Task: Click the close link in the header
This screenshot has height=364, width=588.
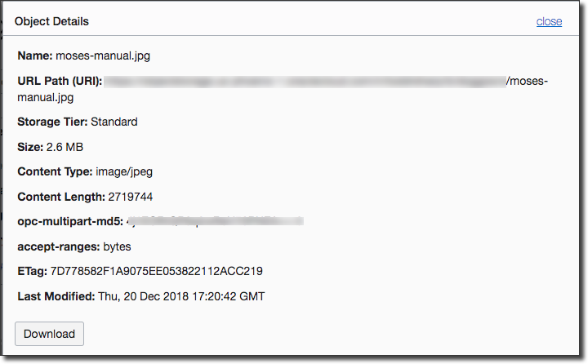Action: pos(549,21)
